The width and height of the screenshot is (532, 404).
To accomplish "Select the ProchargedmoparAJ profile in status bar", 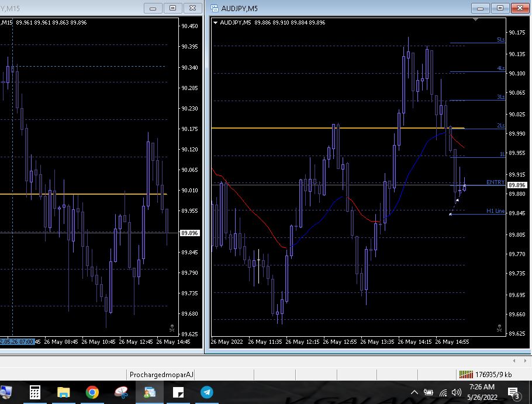I will (161, 374).
